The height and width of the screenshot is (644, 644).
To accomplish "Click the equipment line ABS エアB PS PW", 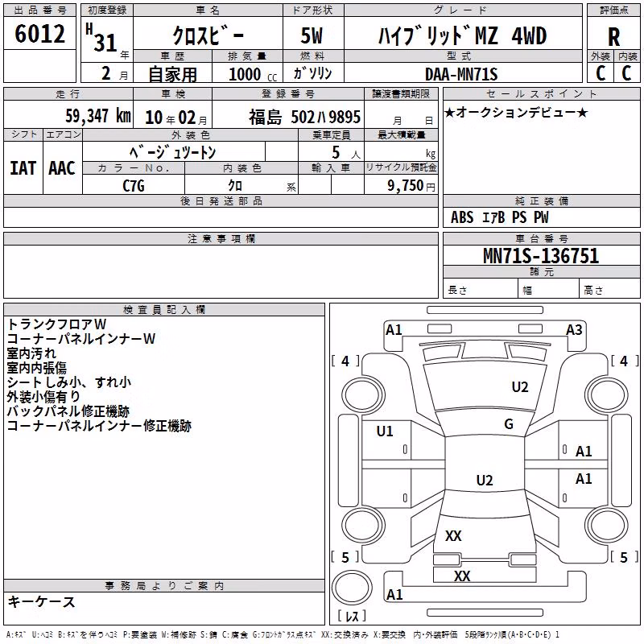I will tap(499, 217).
